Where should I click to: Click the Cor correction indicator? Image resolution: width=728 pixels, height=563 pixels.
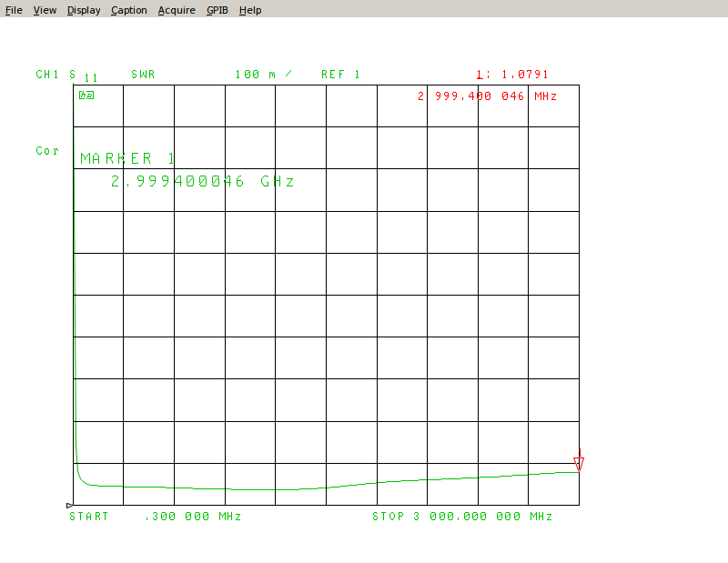coord(47,151)
